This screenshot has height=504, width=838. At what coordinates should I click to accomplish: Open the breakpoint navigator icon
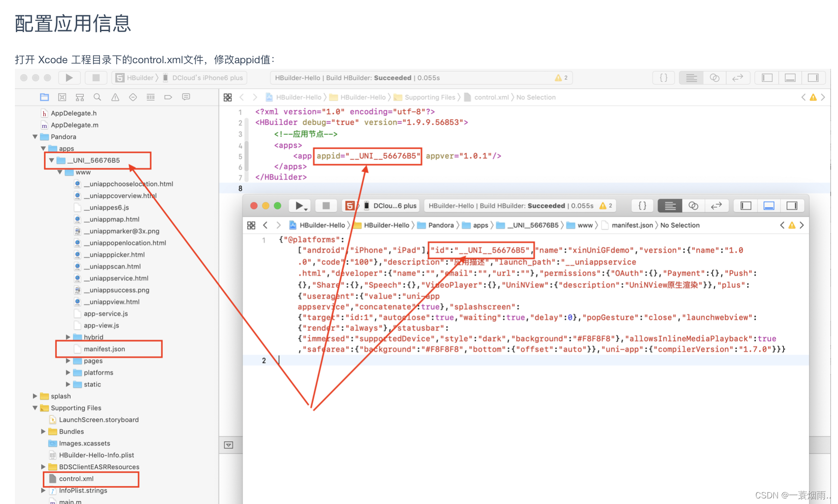pos(168,97)
